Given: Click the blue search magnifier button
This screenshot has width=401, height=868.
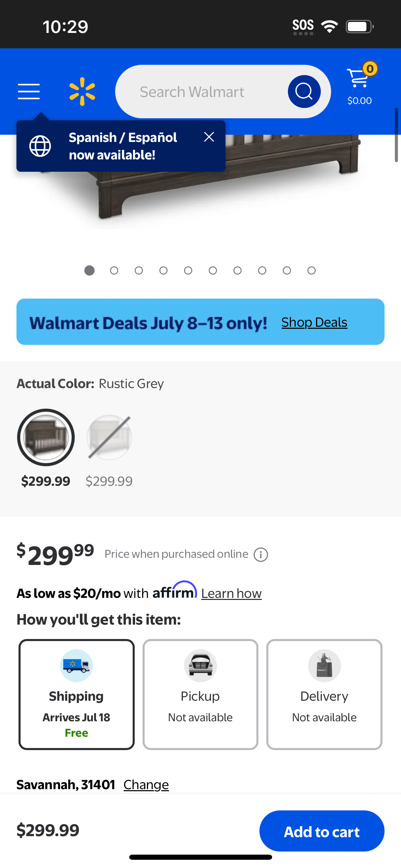Looking at the screenshot, I should pyautogui.click(x=304, y=92).
